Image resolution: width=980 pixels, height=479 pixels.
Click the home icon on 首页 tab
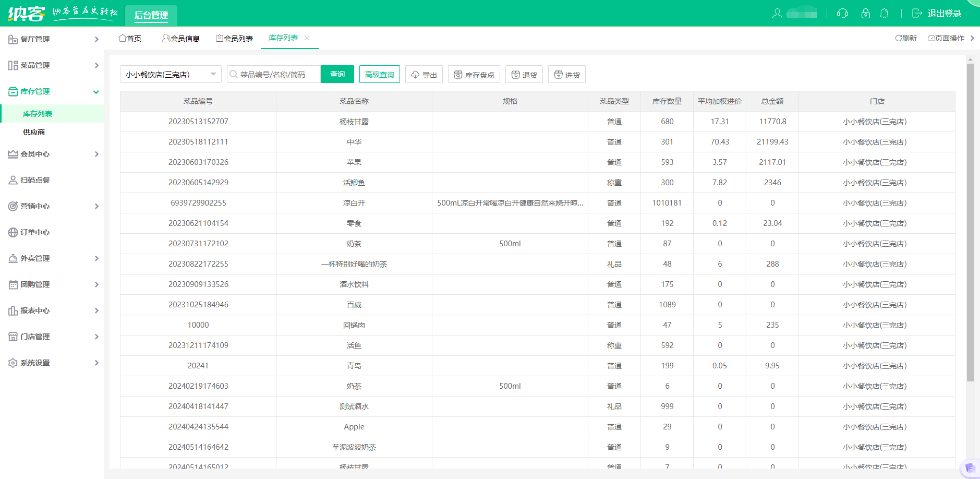(x=123, y=38)
